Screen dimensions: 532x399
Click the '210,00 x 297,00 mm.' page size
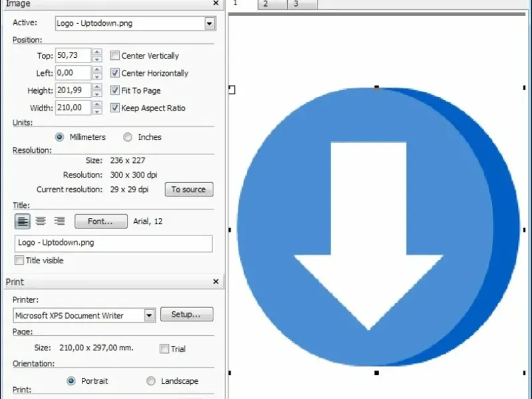pyautogui.click(x=96, y=348)
